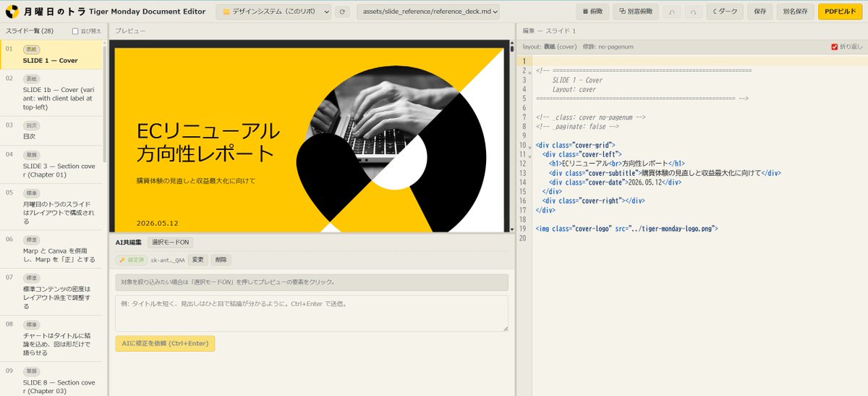Screen dimensions: 868x396
Task: Click the _paginate: false comment line
Action: 577,127
